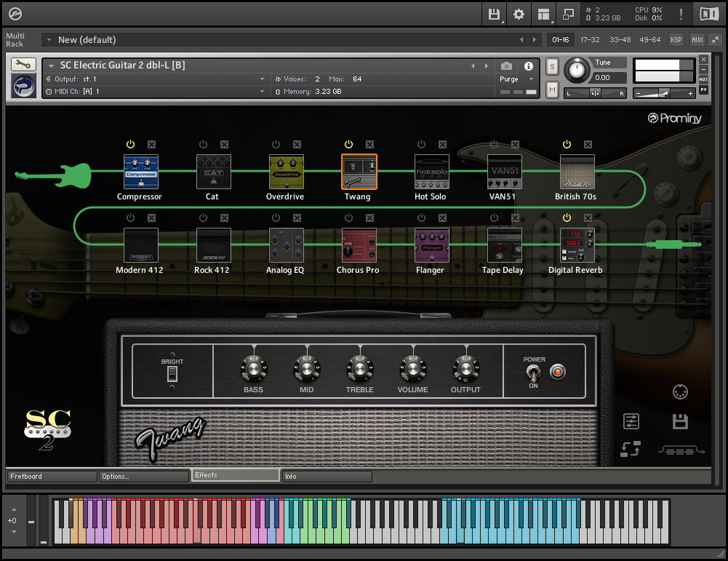The height and width of the screenshot is (561, 728).
Task: Adjust the instrument pan slider
Action: click(595, 93)
